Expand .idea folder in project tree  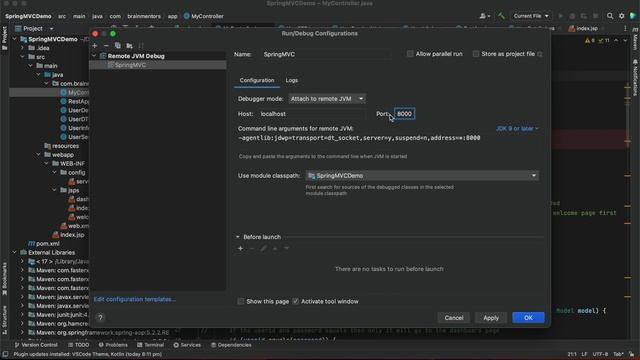(x=22, y=48)
